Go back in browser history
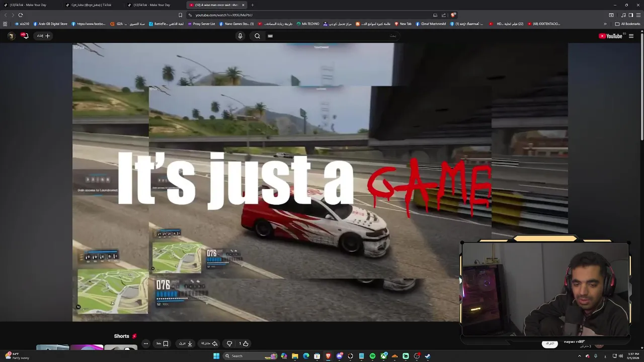 [x=6, y=15]
